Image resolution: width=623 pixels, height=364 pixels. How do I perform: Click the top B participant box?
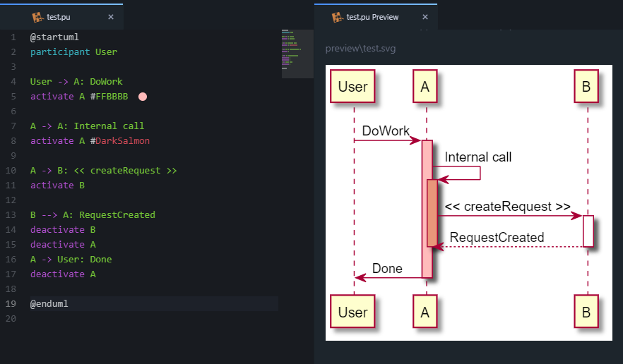point(586,86)
